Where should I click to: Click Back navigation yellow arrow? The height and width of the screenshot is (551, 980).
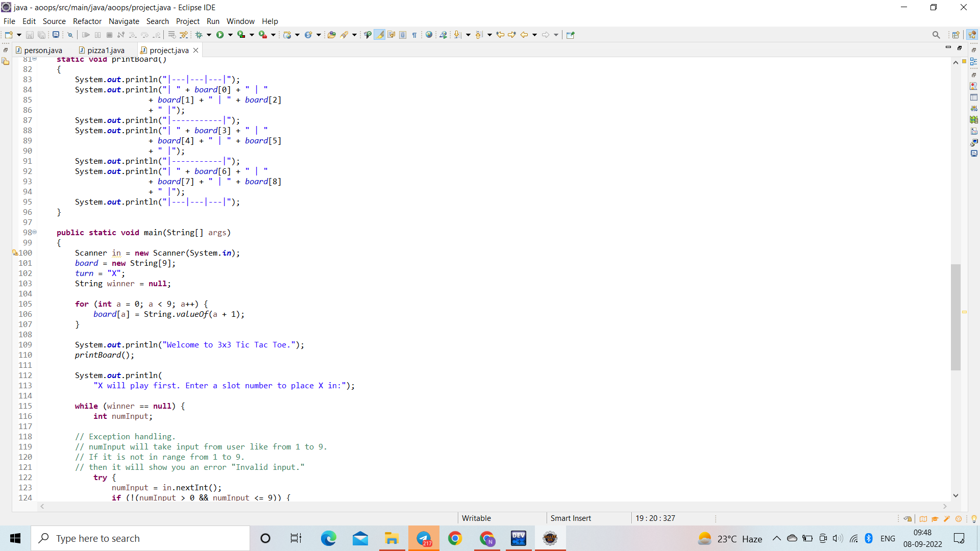524,35
